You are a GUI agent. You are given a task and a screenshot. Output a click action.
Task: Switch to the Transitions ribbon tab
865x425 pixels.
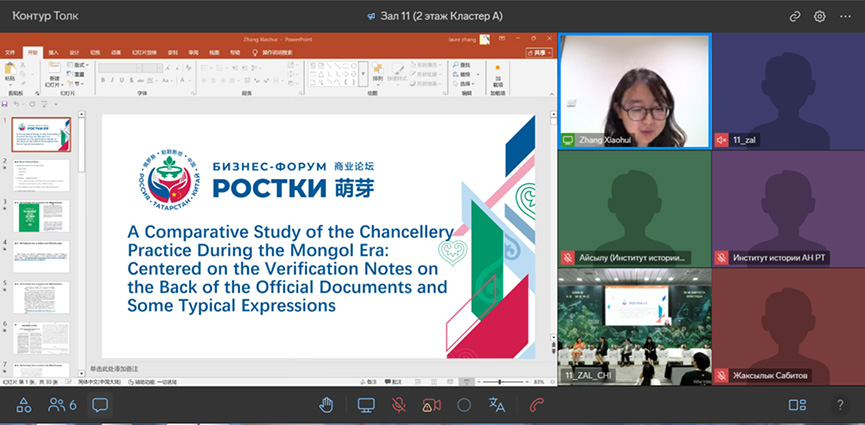tap(95, 52)
